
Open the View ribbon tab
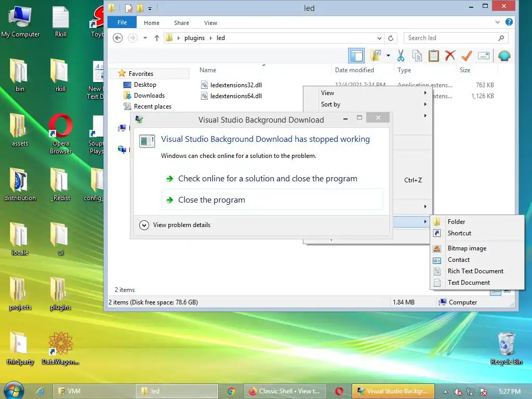[210, 23]
